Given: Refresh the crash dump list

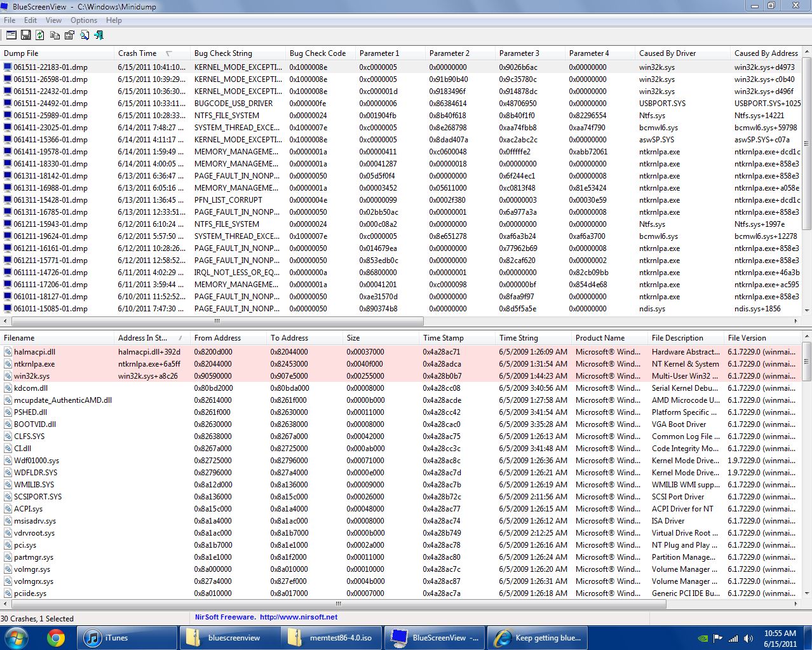Looking at the screenshot, I should [40, 35].
